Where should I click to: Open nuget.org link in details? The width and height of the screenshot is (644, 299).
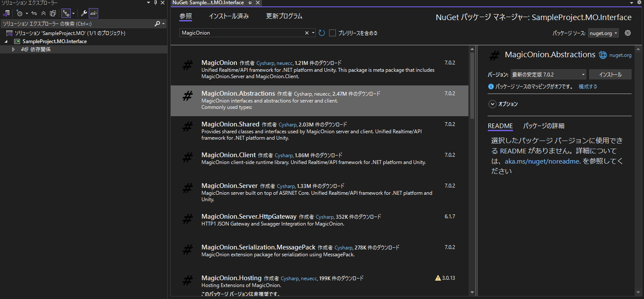tap(620, 55)
